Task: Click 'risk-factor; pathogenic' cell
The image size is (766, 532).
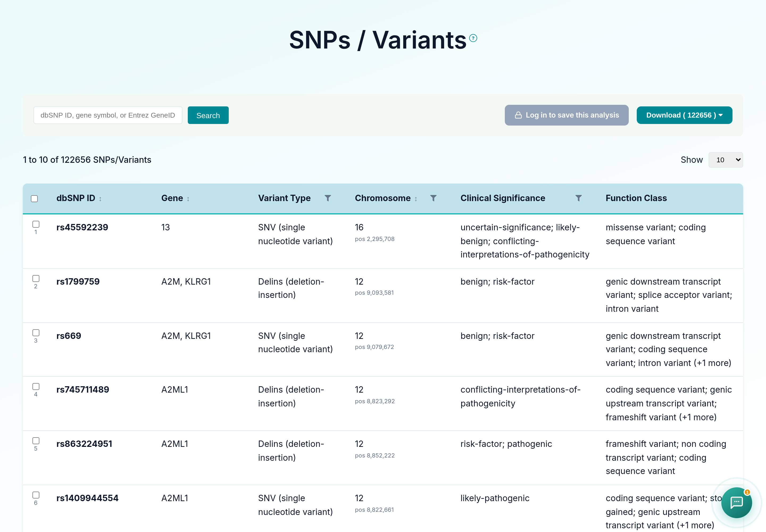Action: click(506, 444)
